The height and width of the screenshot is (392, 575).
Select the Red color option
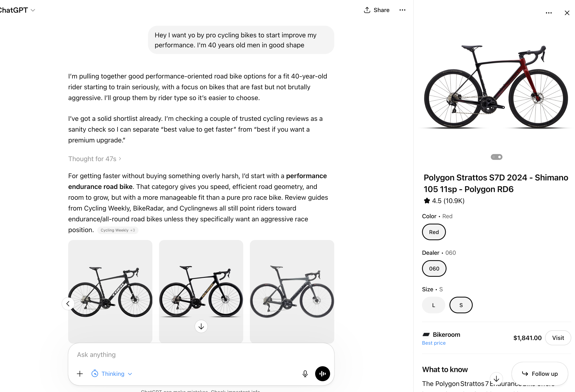433,232
